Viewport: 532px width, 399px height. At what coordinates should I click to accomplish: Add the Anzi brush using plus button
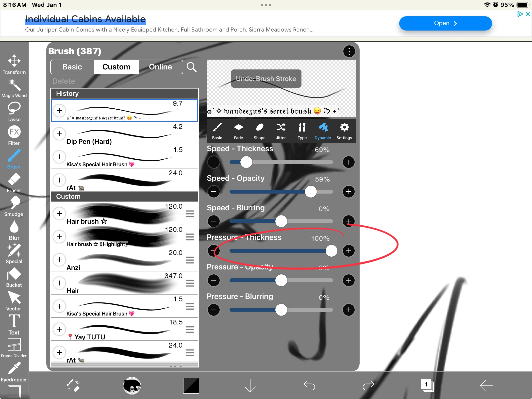click(59, 260)
